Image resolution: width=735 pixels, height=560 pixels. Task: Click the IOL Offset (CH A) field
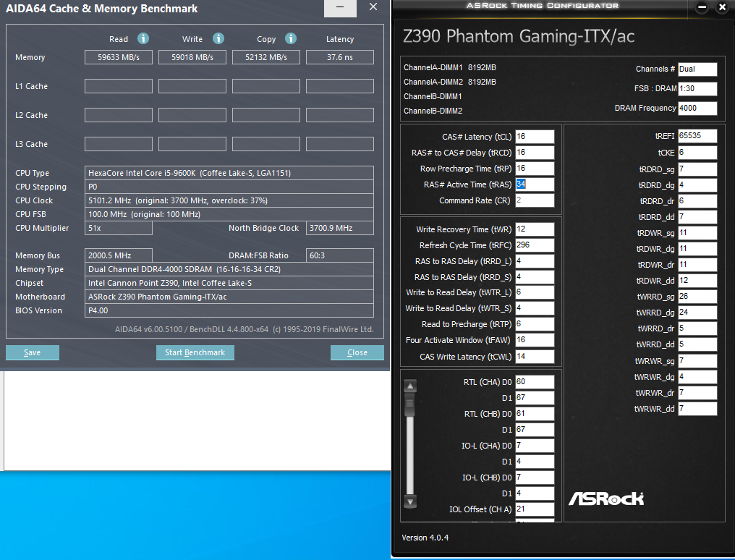tap(535, 509)
